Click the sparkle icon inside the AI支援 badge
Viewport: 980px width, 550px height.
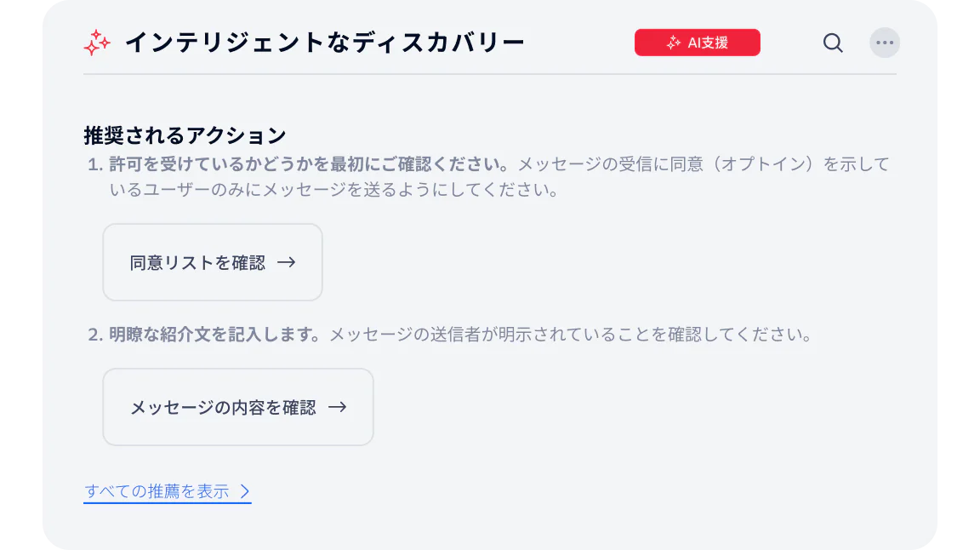point(675,42)
